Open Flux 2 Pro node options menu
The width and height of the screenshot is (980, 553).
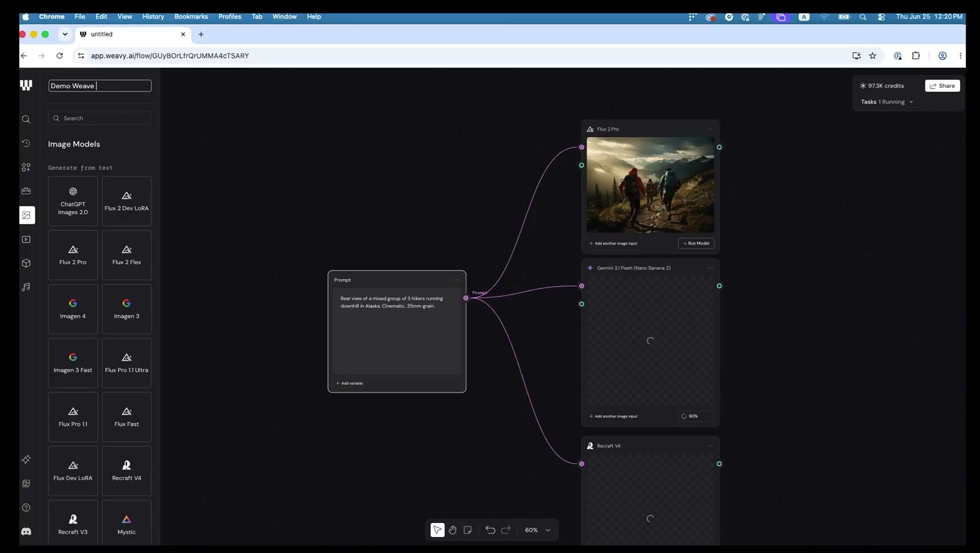(710, 129)
